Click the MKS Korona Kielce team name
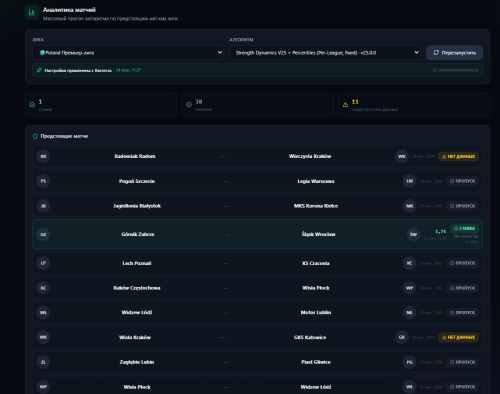The height and width of the screenshot is (394, 500). [x=316, y=206]
